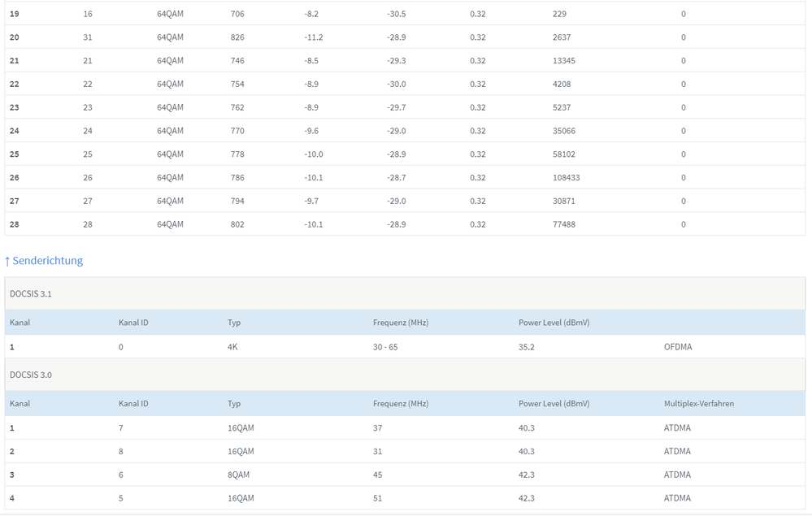812x516 pixels.
Task: Click the Kanal ID header in DOCSIS 3.0
Action: 133,404
